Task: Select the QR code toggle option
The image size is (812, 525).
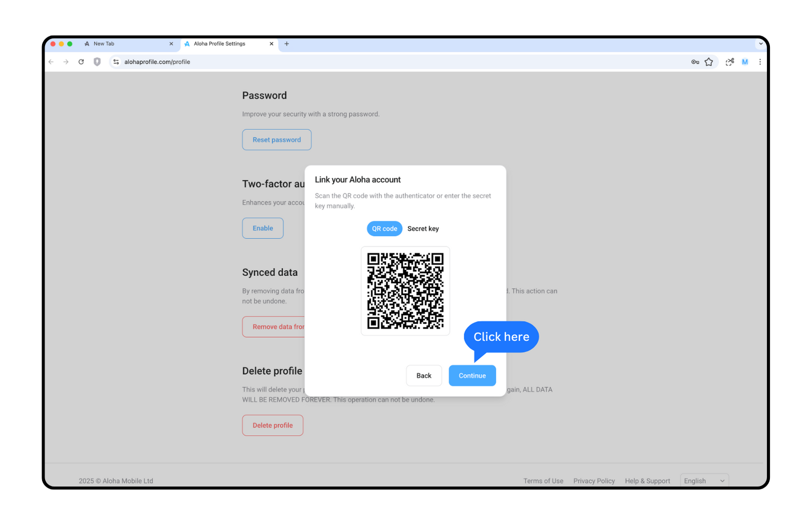Action: (384, 228)
